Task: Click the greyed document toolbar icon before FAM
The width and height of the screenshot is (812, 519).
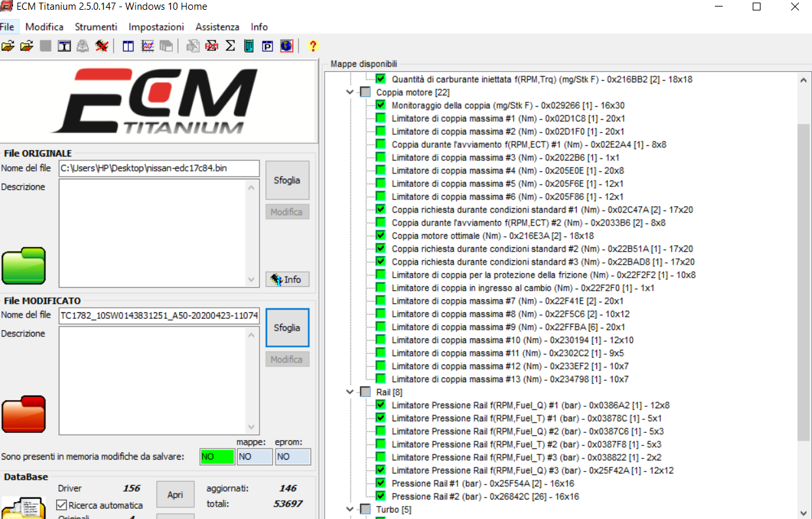Action: pos(193,46)
